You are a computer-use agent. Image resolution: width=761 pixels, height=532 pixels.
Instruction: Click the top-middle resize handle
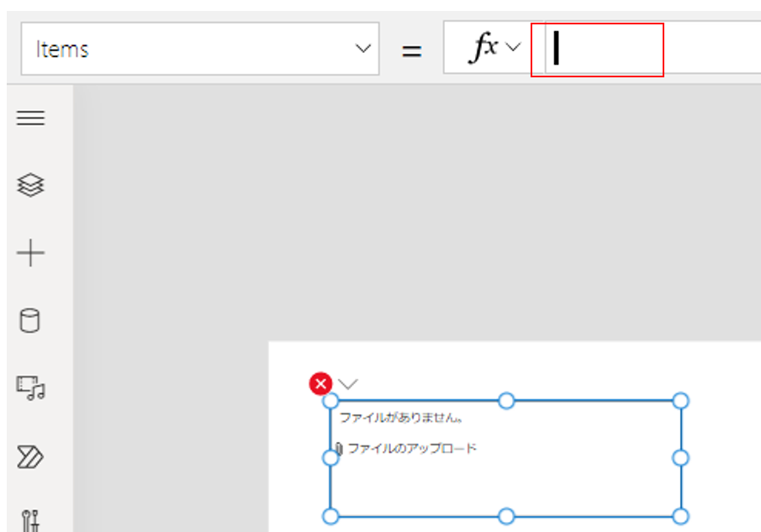506,401
